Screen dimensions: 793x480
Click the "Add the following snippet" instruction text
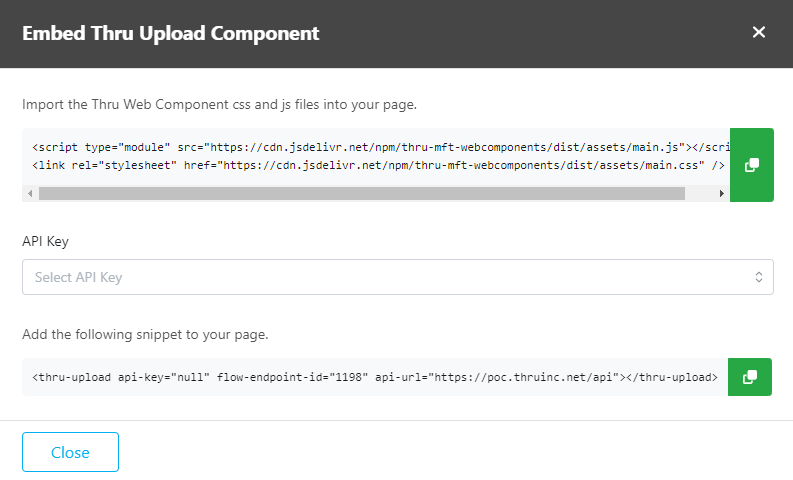click(145, 334)
